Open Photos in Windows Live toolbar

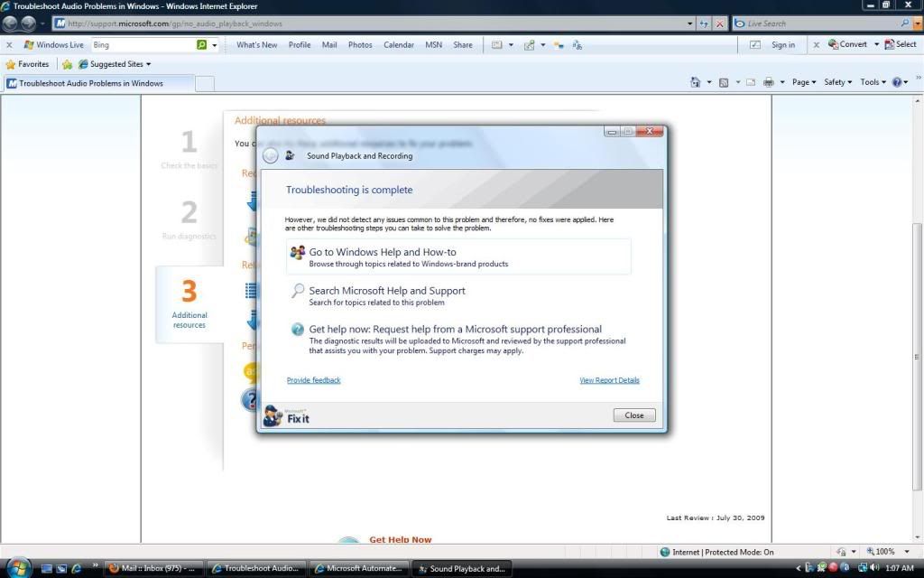[360, 45]
